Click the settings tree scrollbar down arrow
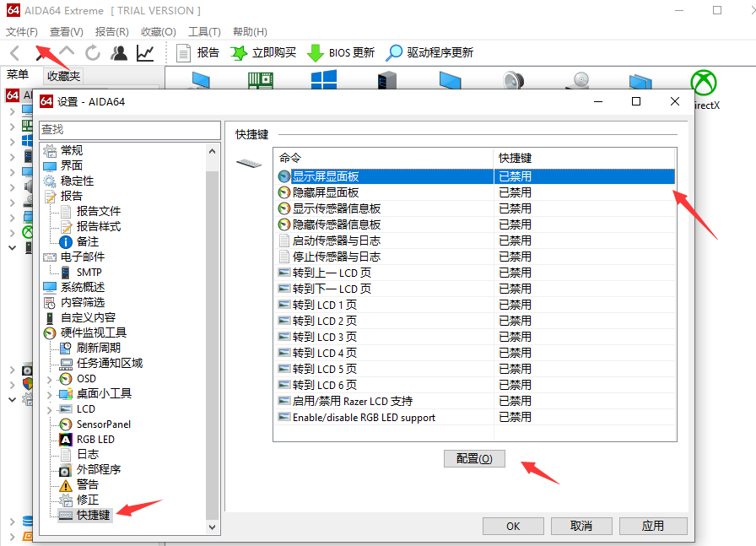This screenshot has height=546, width=756. (213, 527)
